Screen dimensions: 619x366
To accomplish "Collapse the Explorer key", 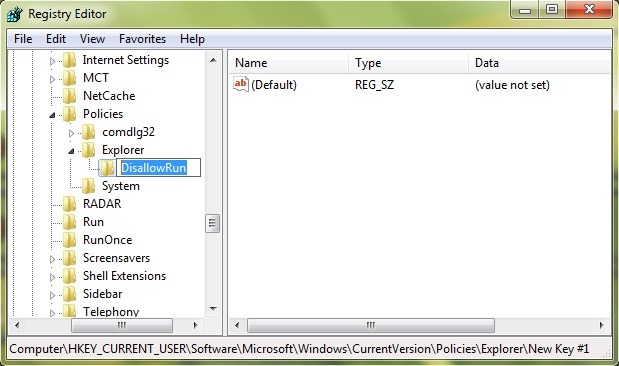I will pos(71,151).
